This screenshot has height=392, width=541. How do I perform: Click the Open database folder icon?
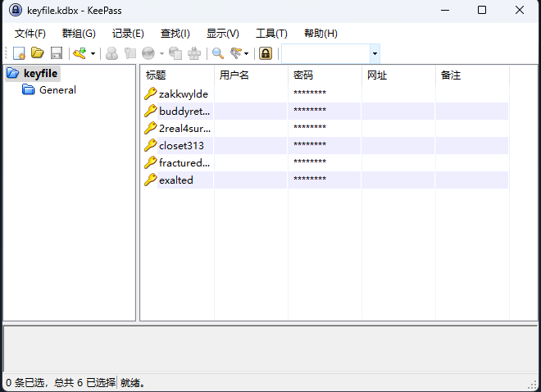click(x=38, y=53)
